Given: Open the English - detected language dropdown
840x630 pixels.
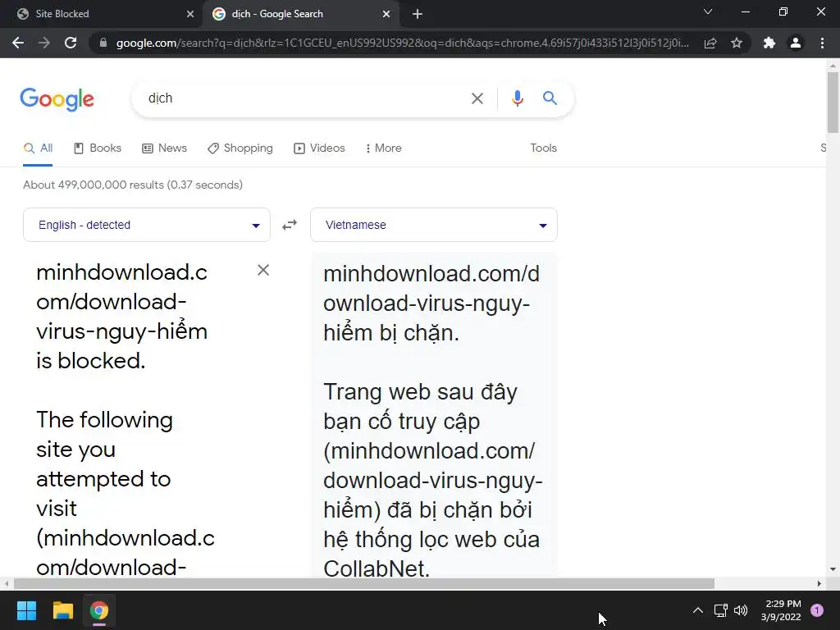Looking at the screenshot, I should (147, 225).
